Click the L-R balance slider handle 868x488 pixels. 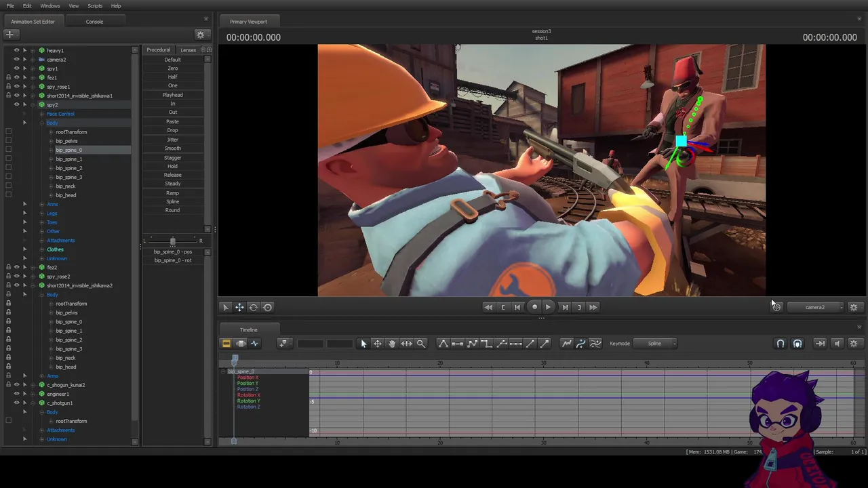click(173, 241)
